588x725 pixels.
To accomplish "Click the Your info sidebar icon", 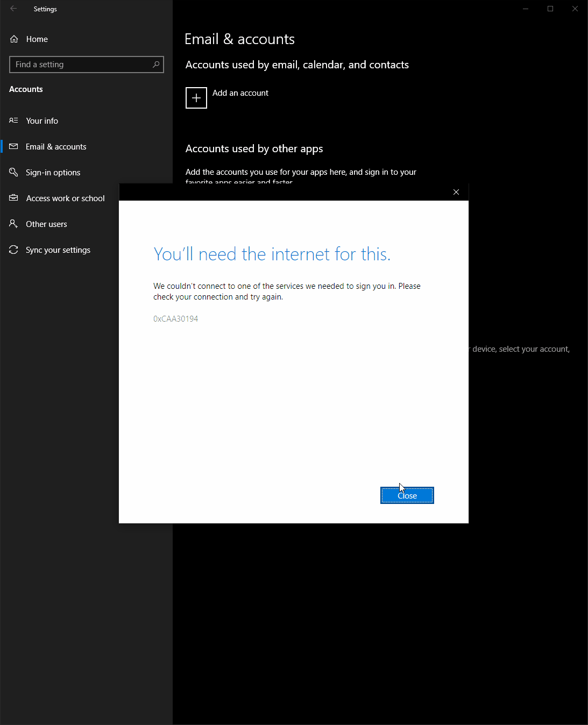I will tap(14, 121).
